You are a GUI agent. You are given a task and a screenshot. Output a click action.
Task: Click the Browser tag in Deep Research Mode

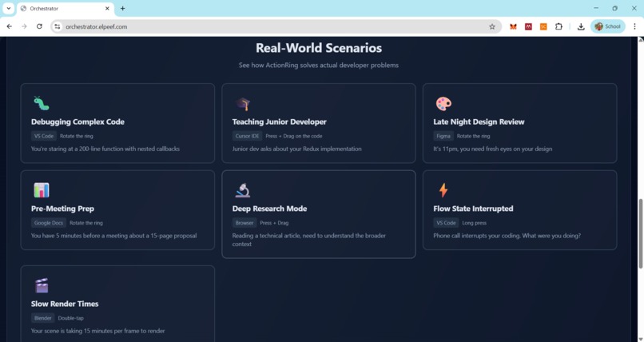pyautogui.click(x=244, y=223)
